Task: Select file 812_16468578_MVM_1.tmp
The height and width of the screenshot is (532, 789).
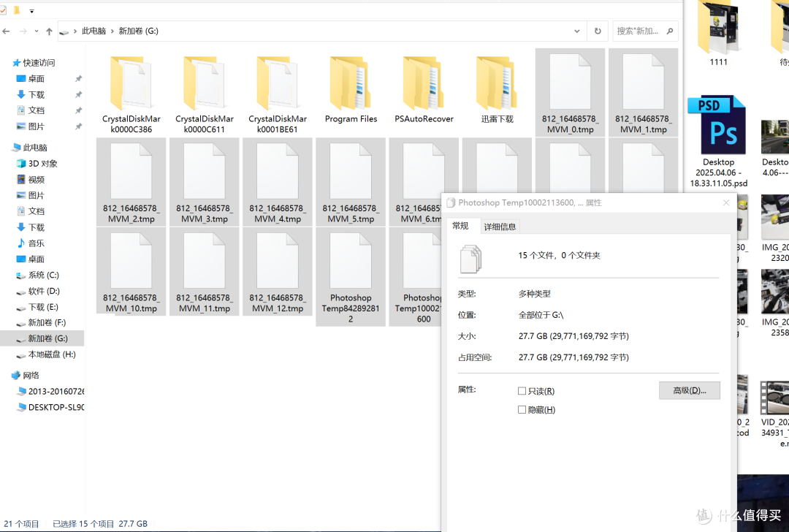Action: tap(643, 93)
